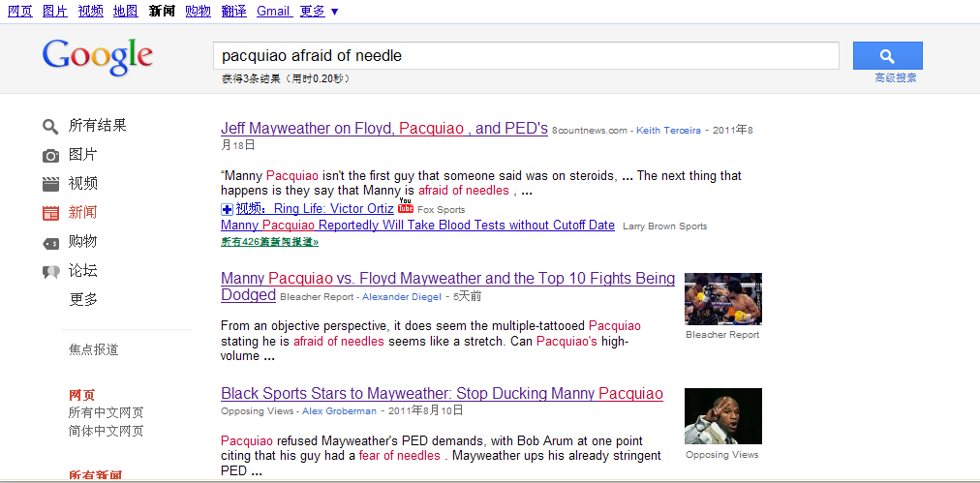Open Black Sports Stars to Mayweather article
The width and height of the screenshot is (980, 483).
(442, 394)
